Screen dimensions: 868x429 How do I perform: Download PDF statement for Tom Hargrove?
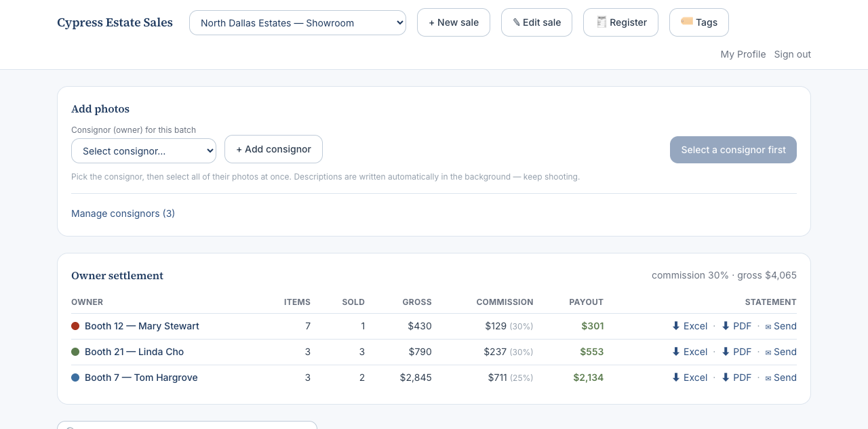736,377
